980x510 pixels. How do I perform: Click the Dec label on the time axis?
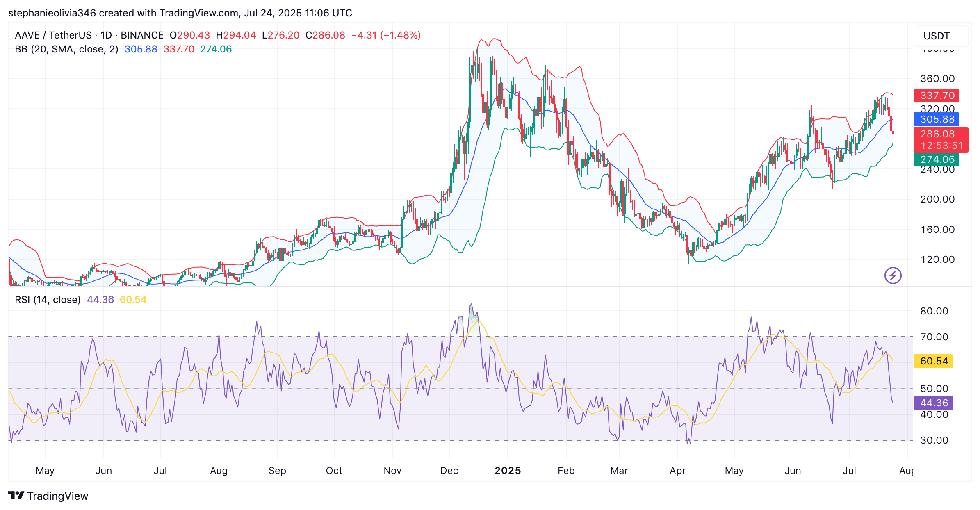pyautogui.click(x=449, y=471)
